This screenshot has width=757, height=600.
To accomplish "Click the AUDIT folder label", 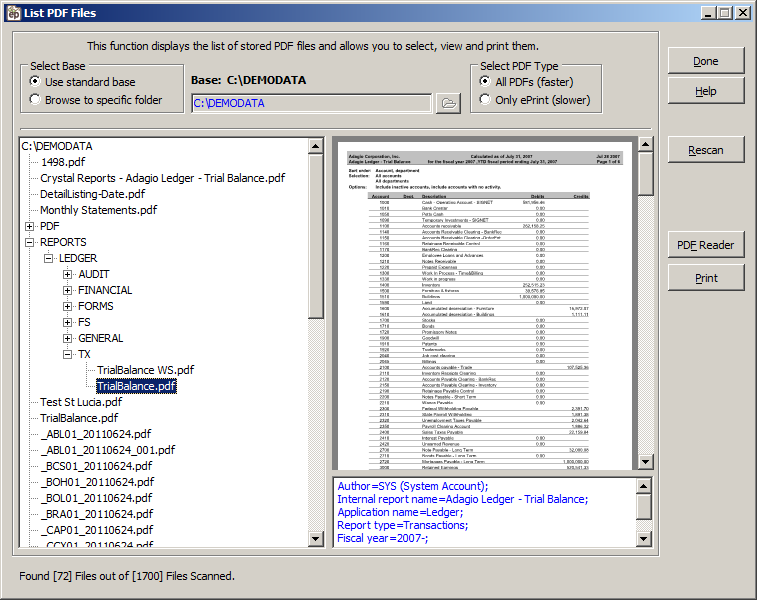I will tap(94, 274).
